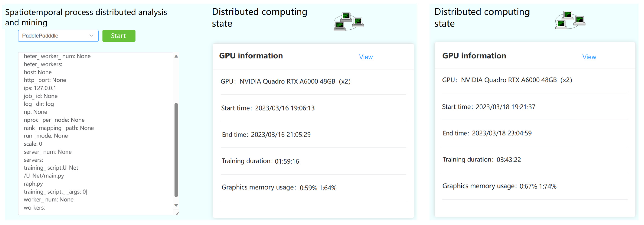Select the training_script U-Net parameter entry

pyautogui.click(x=51, y=168)
